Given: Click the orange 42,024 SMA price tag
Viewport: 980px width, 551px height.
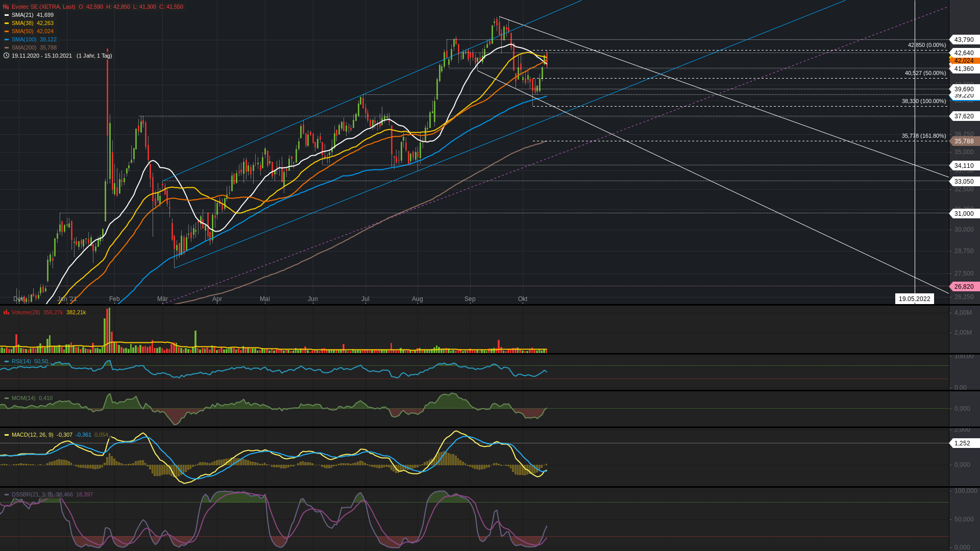Looking at the screenshot, I should [x=964, y=61].
